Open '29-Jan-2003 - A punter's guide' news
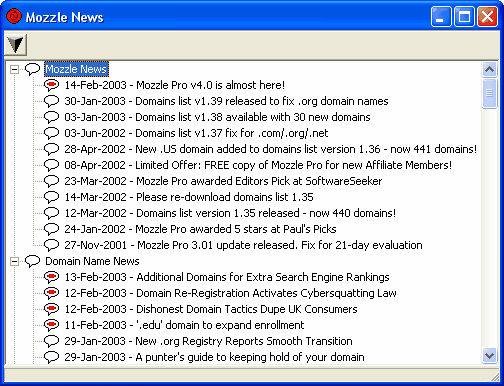 [214, 357]
